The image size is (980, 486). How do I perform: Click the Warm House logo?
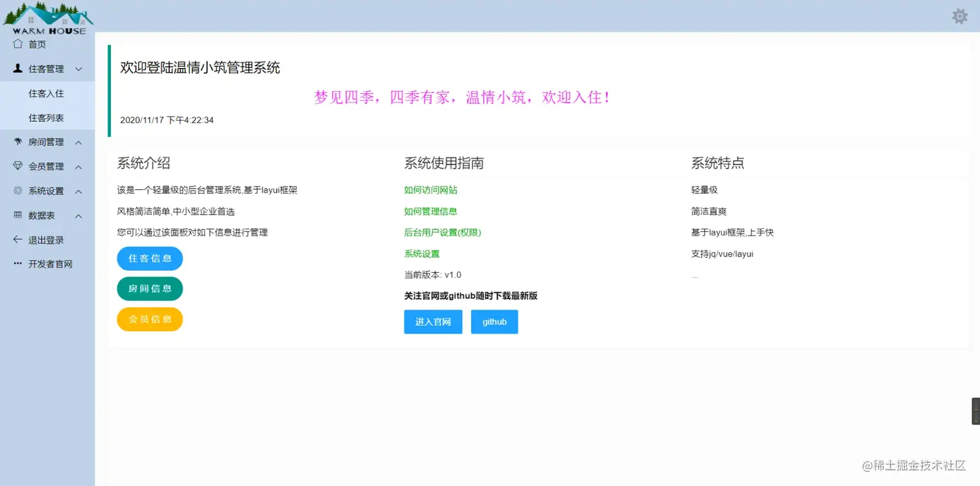[x=49, y=18]
